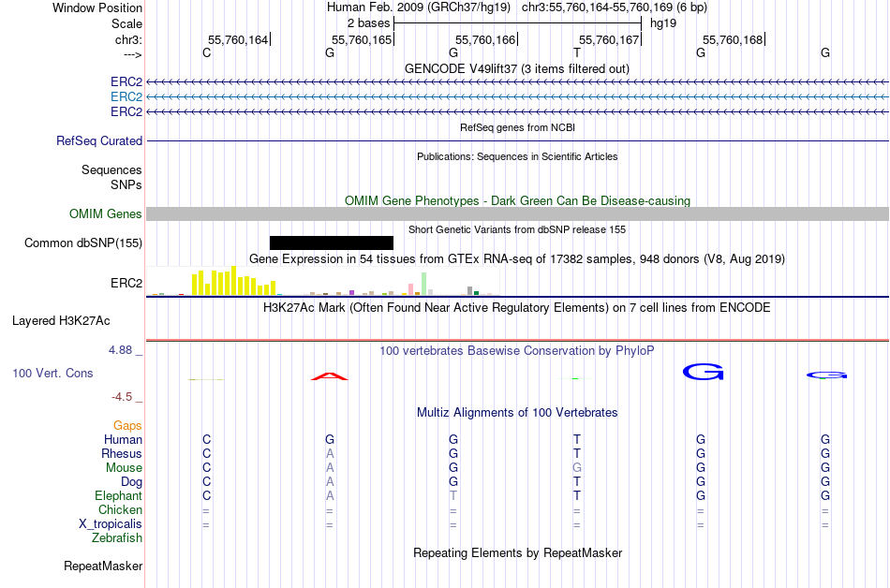Select the Scale track label

tap(126, 23)
